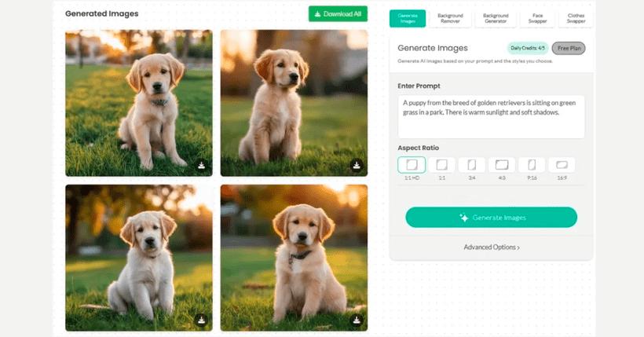Select the 4:3 aspect ratio icon
The width and height of the screenshot is (644, 337).
click(502, 165)
